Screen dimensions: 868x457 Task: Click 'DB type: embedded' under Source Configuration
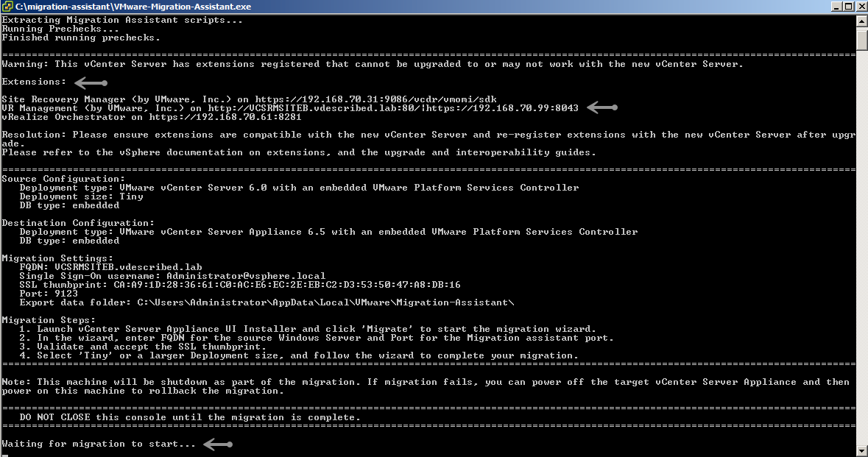click(x=69, y=206)
